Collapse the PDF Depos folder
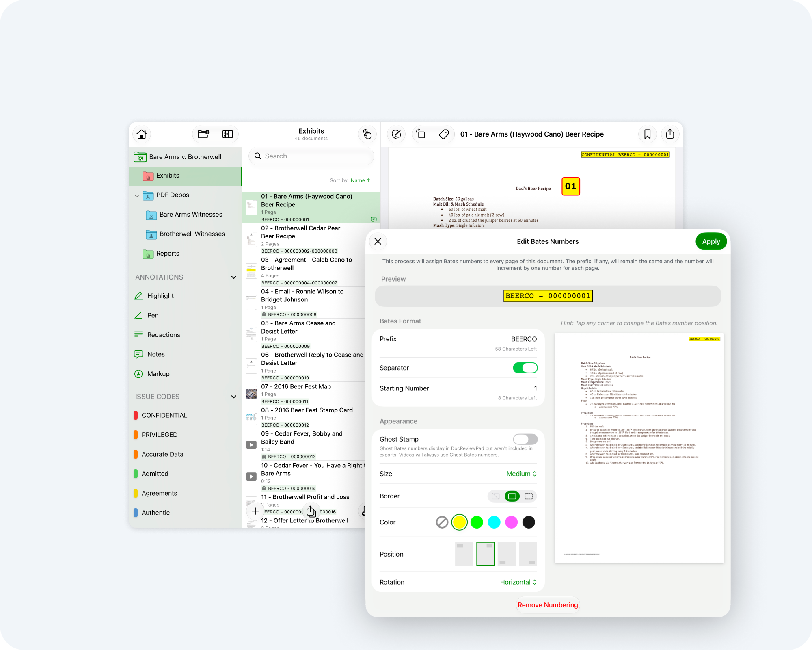Screen dimensions: 812x650 point(137,195)
